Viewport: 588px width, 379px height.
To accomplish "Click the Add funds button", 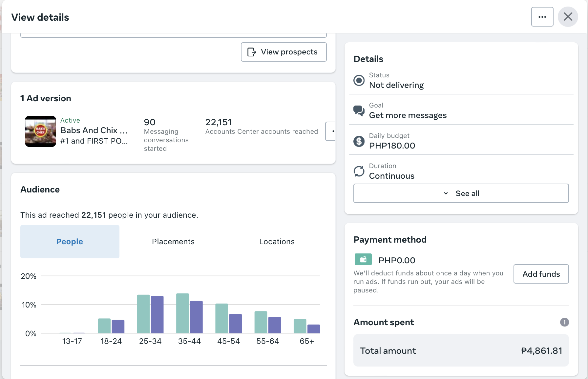I will pos(541,274).
